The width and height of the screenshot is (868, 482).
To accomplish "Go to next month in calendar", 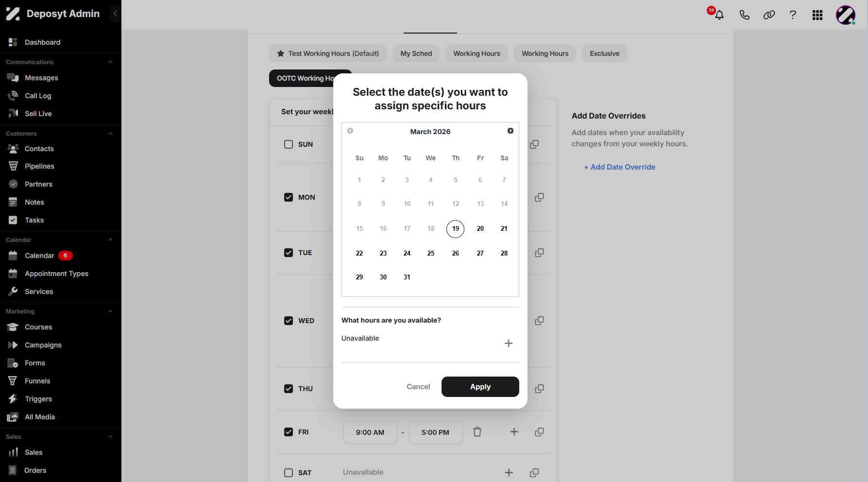I will pyautogui.click(x=511, y=131).
